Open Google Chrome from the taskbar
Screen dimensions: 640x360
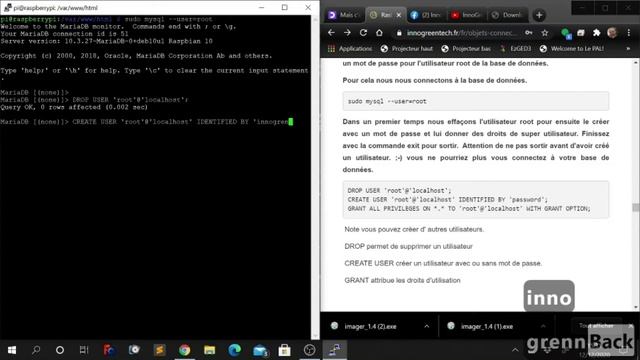pos(184,350)
